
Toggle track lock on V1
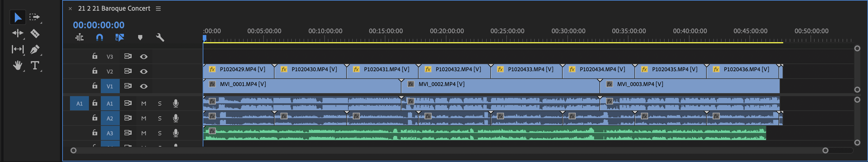[x=95, y=86]
